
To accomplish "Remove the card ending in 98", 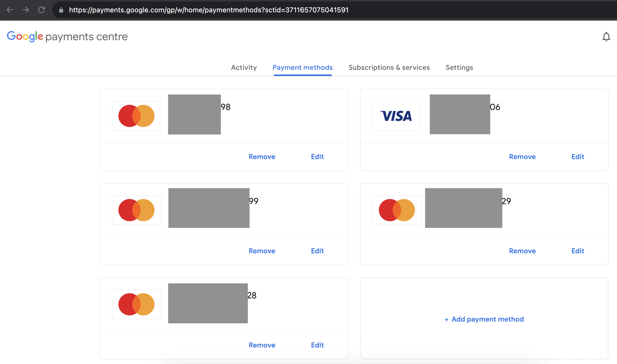I will click(262, 157).
